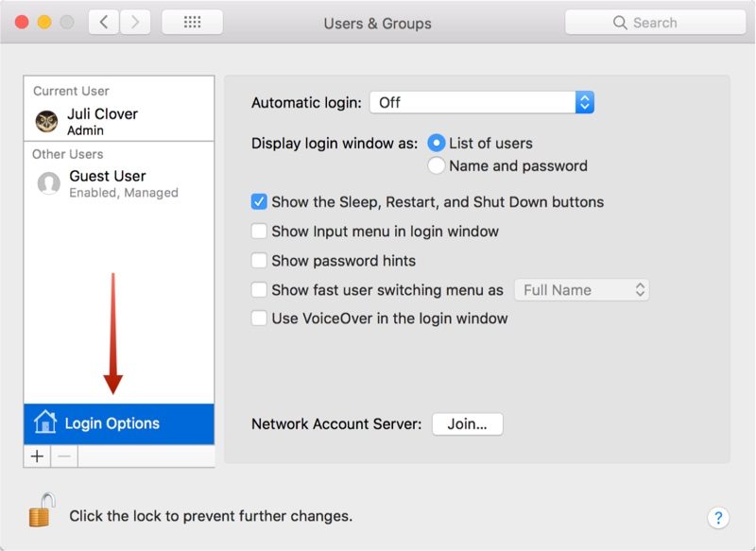Click the 'Other Users' heading
Screen dimensions: 756x551
click(67, 154)
